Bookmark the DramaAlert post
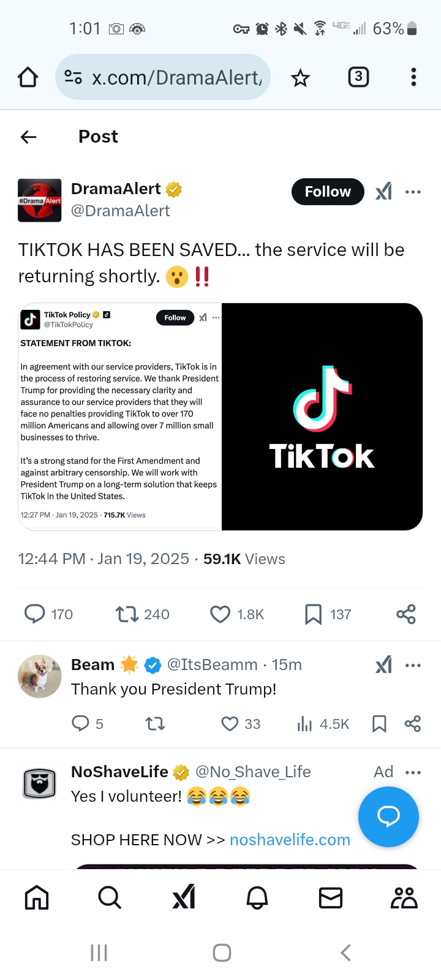The image size is (441, 980). click(x=313, y=614)
